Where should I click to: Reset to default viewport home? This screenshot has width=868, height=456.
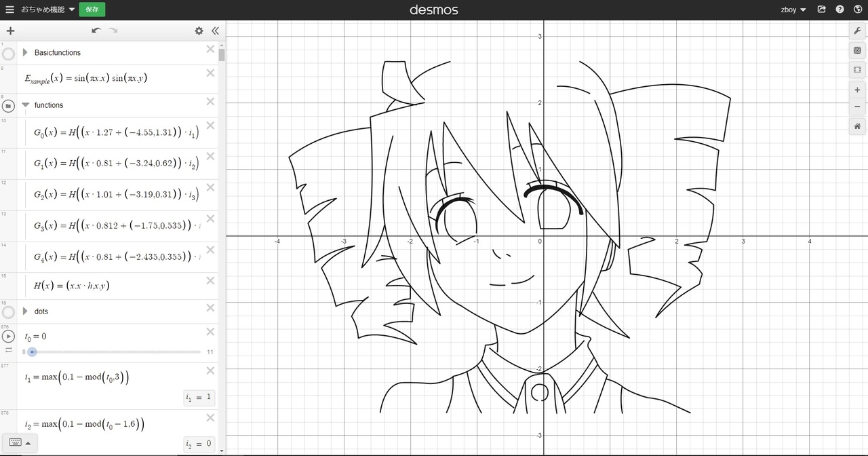click(x=857, y=126)
